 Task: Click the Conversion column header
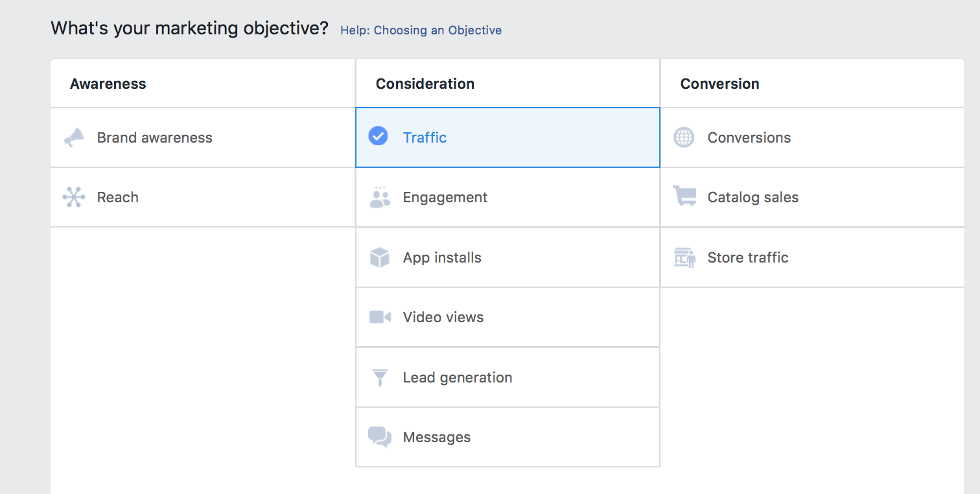[x=719, y=84]
